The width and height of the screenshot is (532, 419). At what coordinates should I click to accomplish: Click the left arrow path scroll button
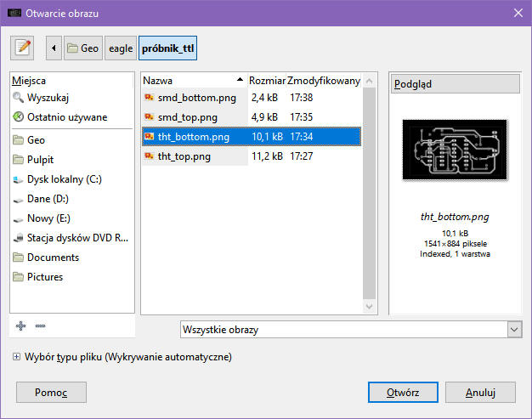tap(54, 48)
